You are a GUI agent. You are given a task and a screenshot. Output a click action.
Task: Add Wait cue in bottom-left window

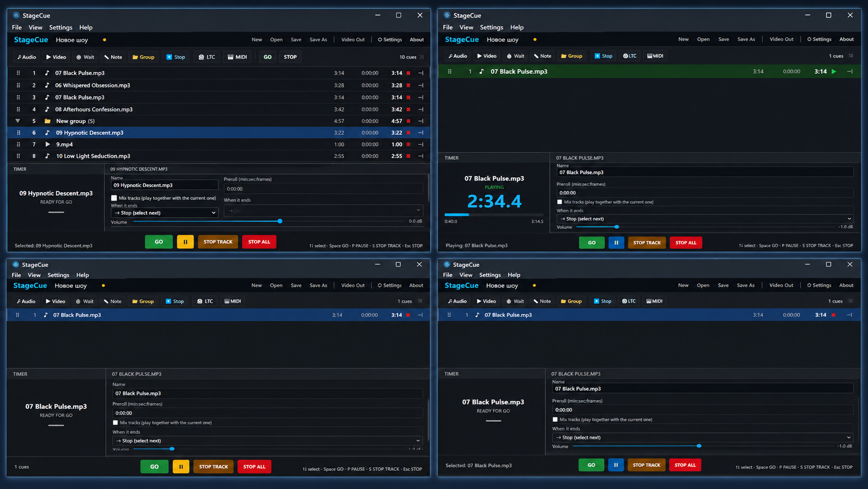85,301
